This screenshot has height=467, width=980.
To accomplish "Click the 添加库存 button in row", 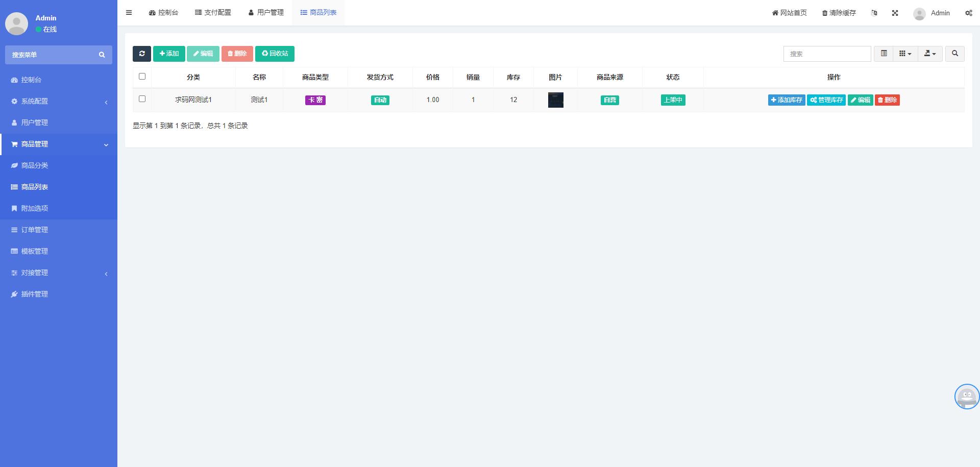I will coord(786,100).
